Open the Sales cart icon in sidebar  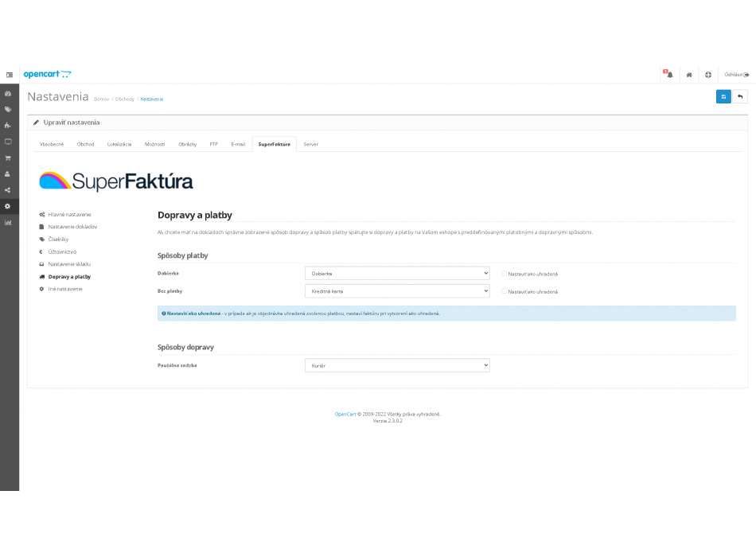[x=8, y=158]
